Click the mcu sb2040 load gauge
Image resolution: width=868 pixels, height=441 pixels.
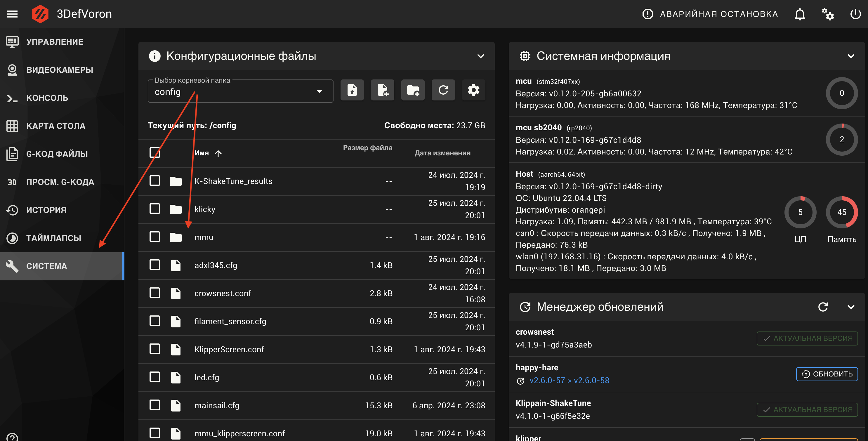[x=842, y=140]
